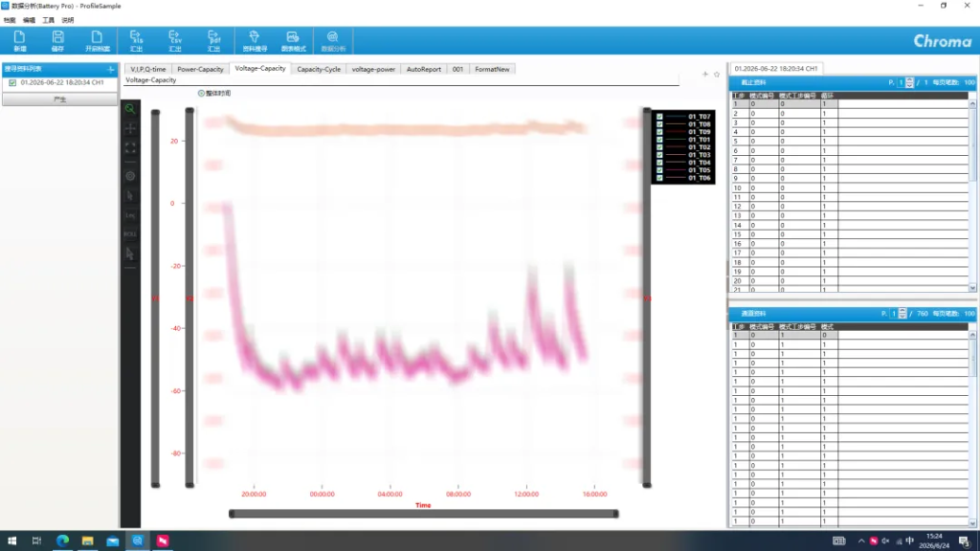Toggle the 01_T09 legend checkbox

pyautogui.click(x=659, y=132)
